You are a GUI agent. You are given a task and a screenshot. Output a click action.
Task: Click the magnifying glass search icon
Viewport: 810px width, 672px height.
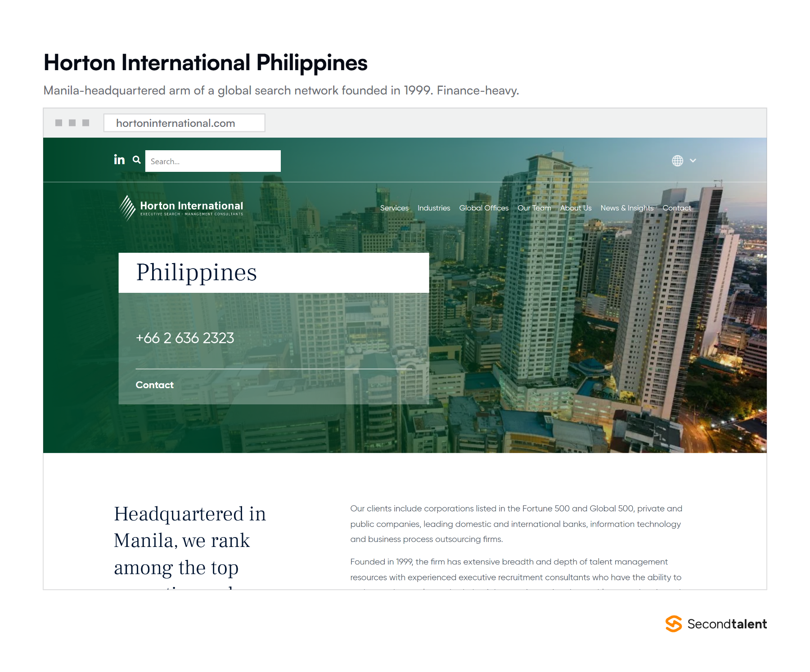point(137,160)
